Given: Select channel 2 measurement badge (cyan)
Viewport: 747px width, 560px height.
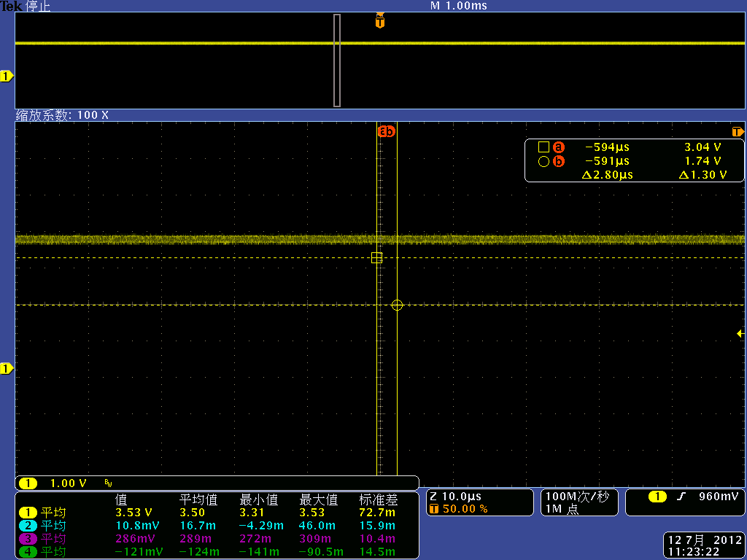Looking at the screenshot, I should (28, 526).
